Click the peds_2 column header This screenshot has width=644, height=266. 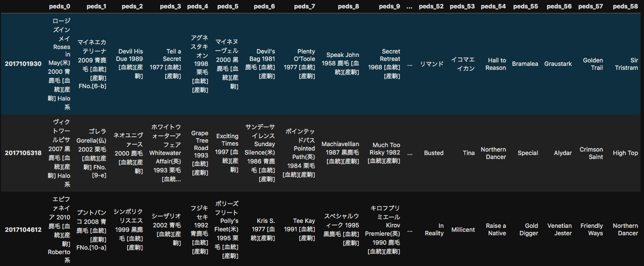(133, 6)
